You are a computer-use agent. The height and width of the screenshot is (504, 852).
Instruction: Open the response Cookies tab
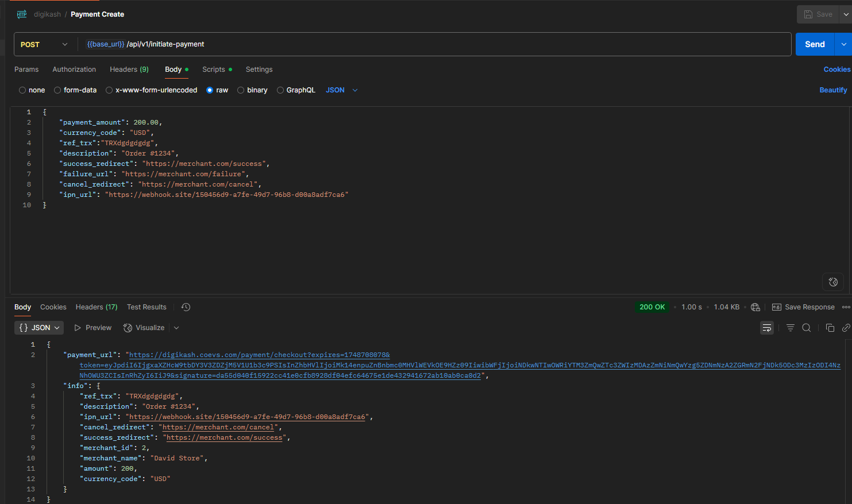53,307
